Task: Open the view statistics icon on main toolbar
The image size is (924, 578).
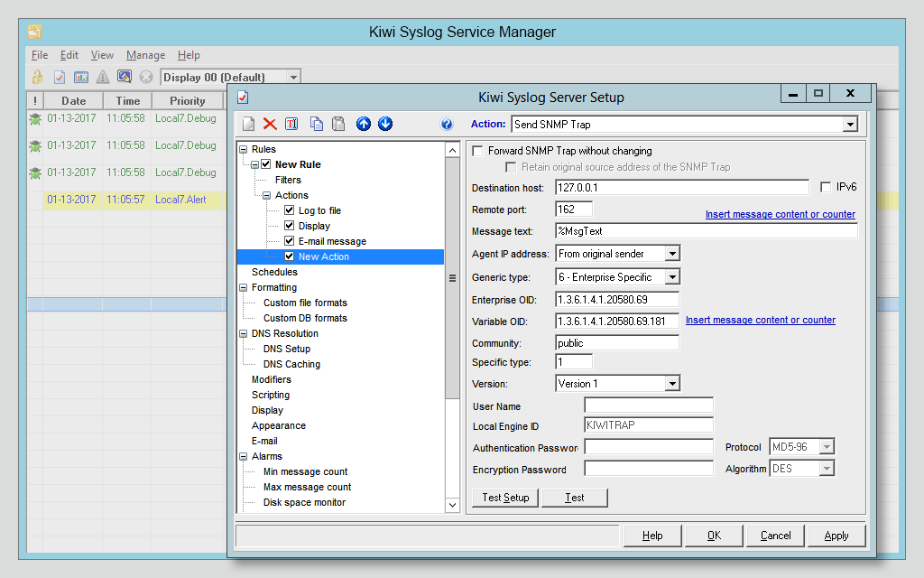Action: [x=79, y=77]
